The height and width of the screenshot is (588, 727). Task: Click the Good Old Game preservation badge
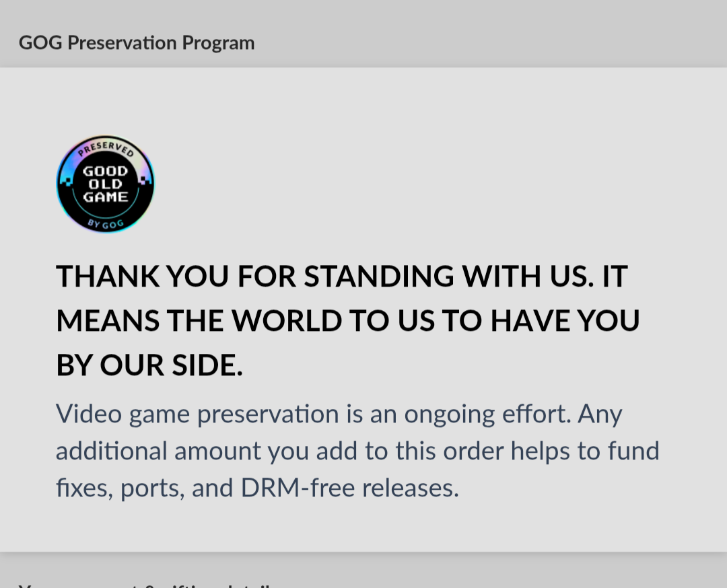(x=105, y=184)
